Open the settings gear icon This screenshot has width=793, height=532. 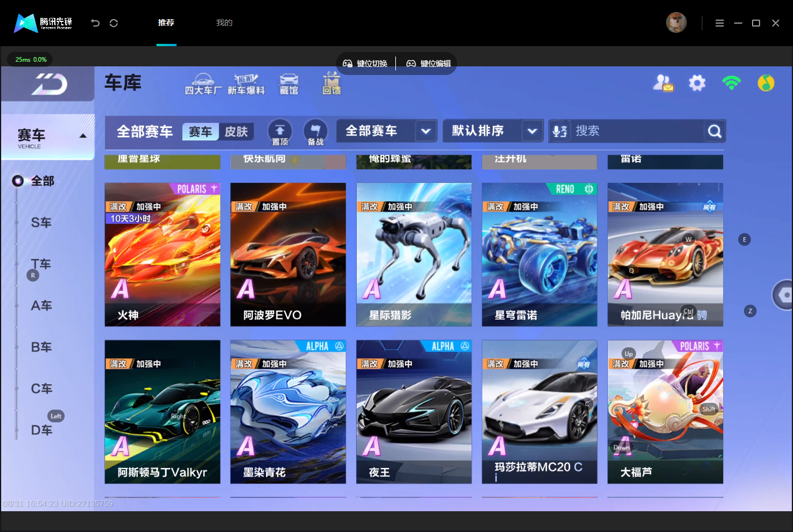click(697, 83)
